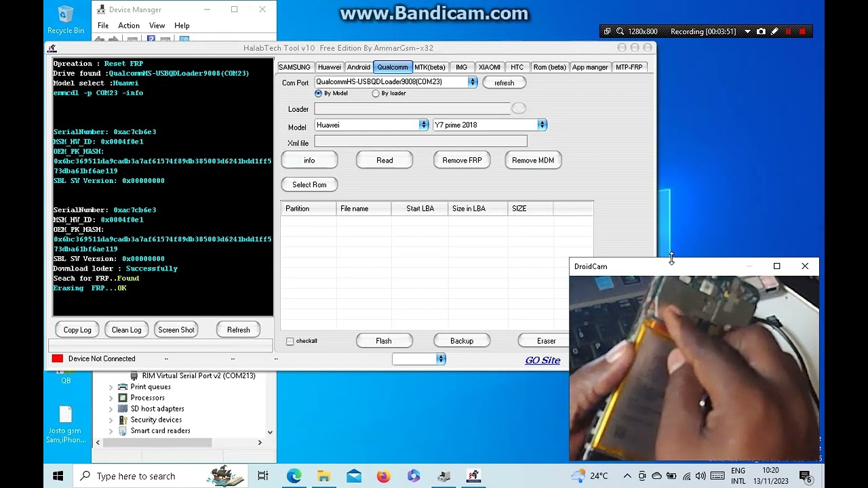
Task: Click the Xml file input field
Action: pos(420,142)
